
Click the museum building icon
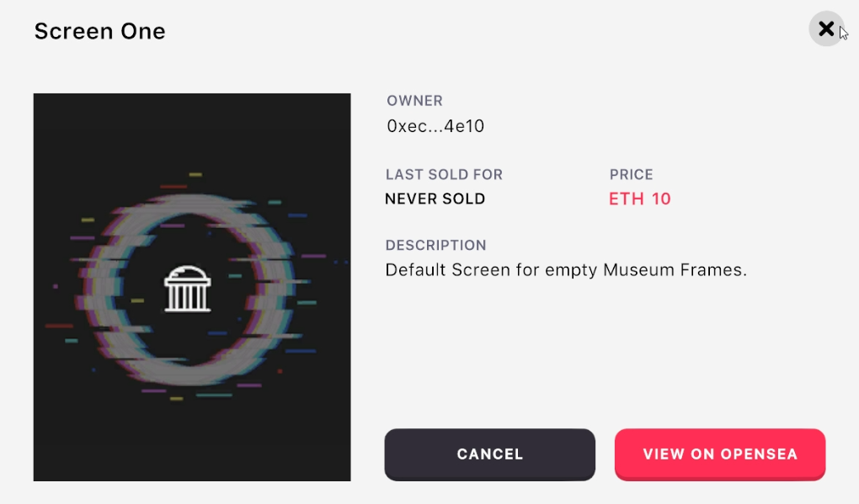coord(187,289)
